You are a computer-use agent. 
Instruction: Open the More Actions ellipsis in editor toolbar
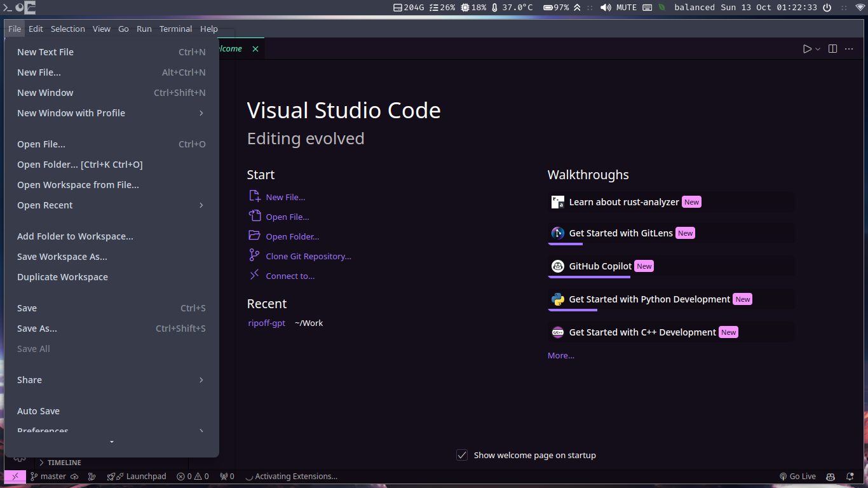[x=849, y=49]
